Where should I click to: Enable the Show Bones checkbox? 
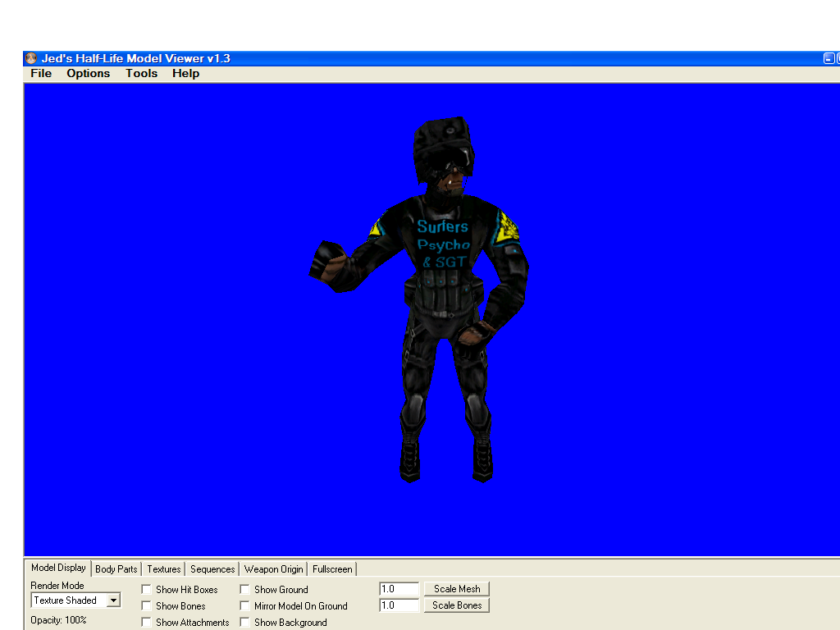point(146,606)
